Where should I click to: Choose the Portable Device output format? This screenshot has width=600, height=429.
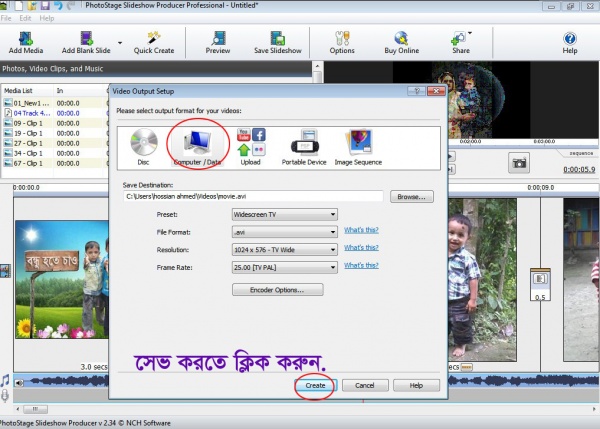[x=304, y=147]
